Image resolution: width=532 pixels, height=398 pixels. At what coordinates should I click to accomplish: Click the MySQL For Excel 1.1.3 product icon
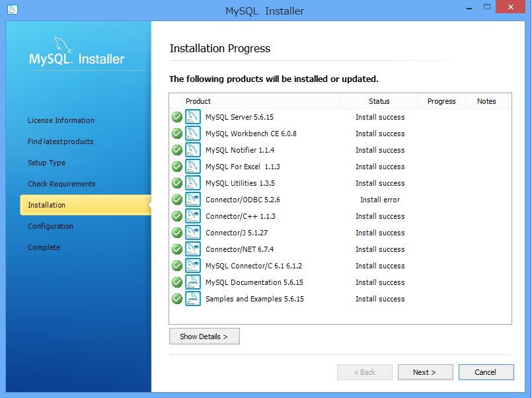point(193,167)
